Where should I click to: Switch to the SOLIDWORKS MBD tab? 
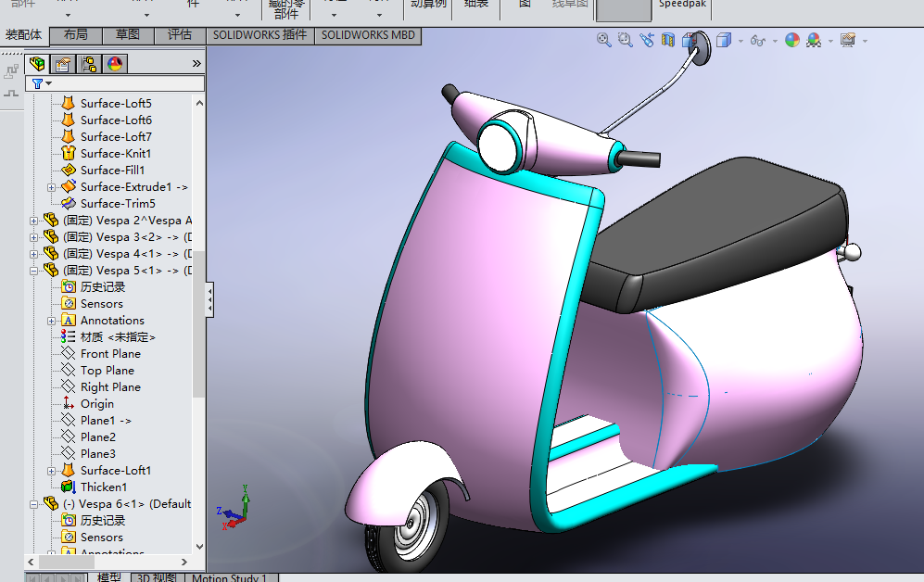368,35
